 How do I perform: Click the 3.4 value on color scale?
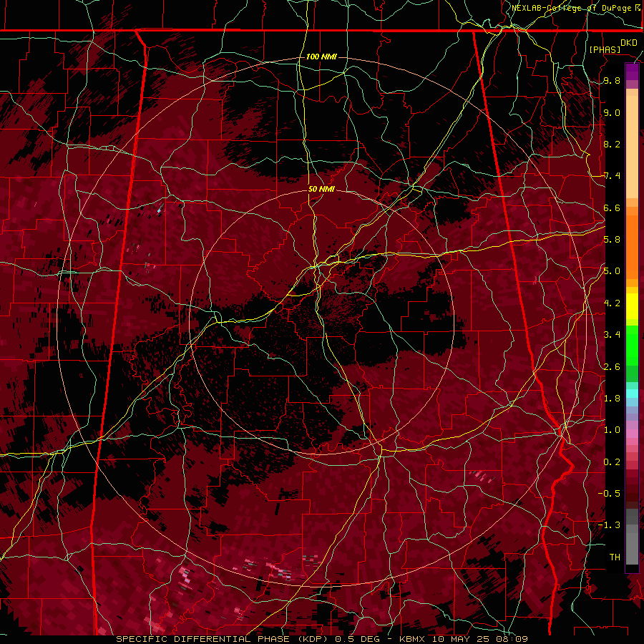click(612, 335)
